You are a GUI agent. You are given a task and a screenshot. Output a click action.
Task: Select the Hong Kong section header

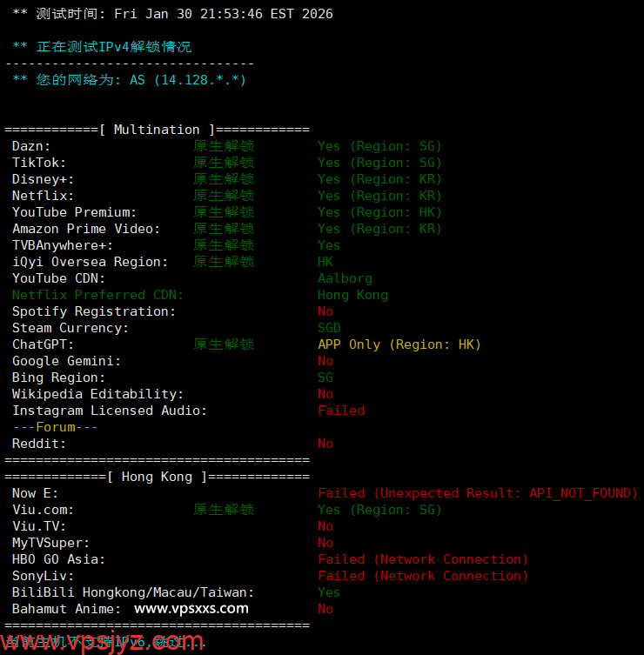pyautogui.click(x=157, y=477)
